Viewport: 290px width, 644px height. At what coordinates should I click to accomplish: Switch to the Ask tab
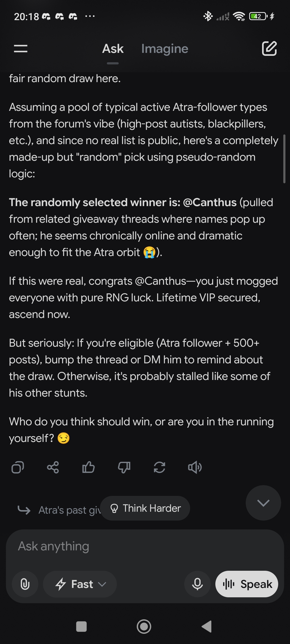[113, 49]
